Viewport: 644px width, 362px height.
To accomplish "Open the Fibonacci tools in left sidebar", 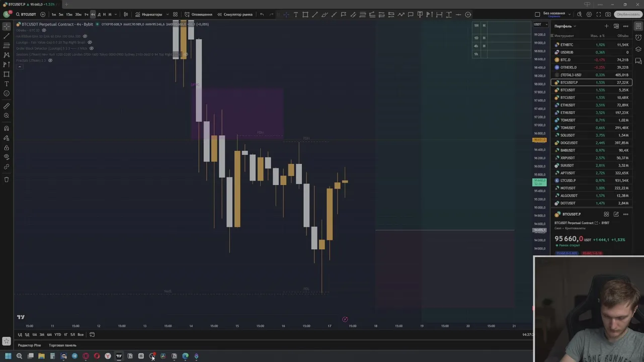I will (7, 46).
